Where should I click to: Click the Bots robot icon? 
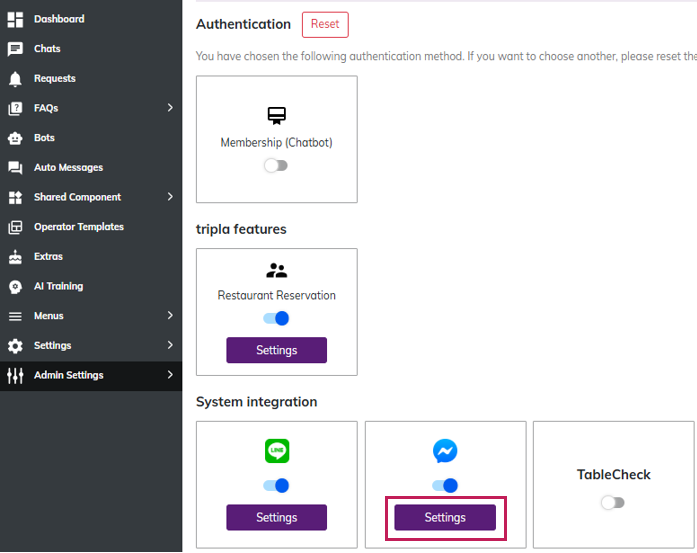[15, 138]
